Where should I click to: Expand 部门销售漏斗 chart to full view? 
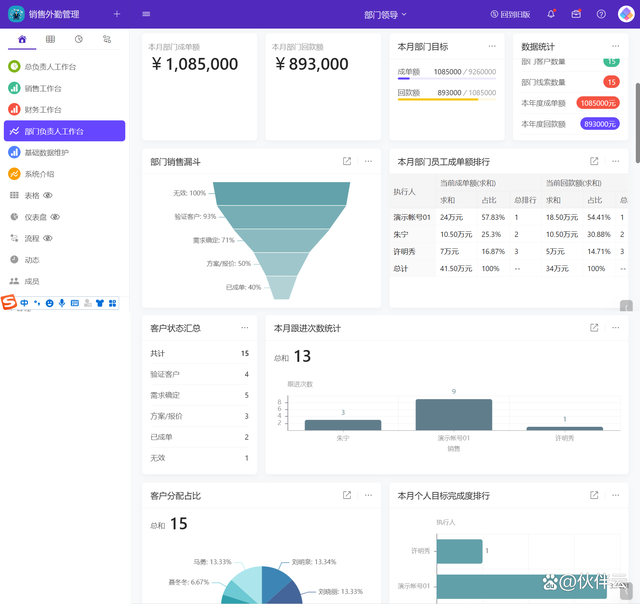coord(347,161)
